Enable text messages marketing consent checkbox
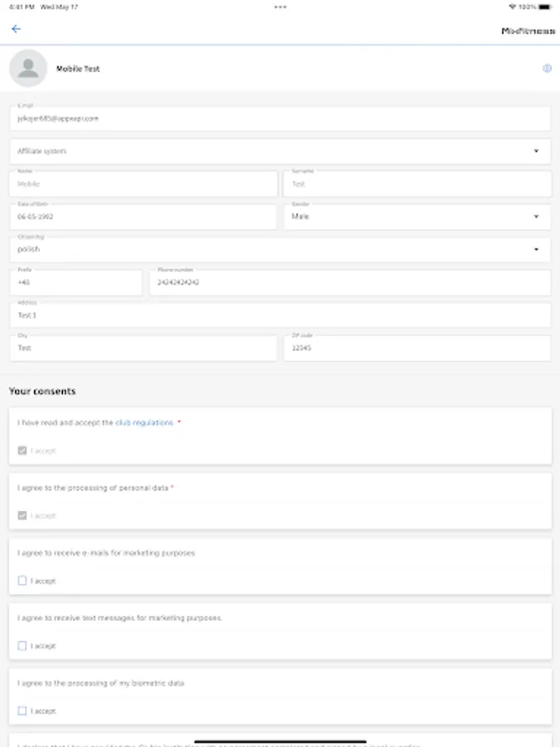 22,646
